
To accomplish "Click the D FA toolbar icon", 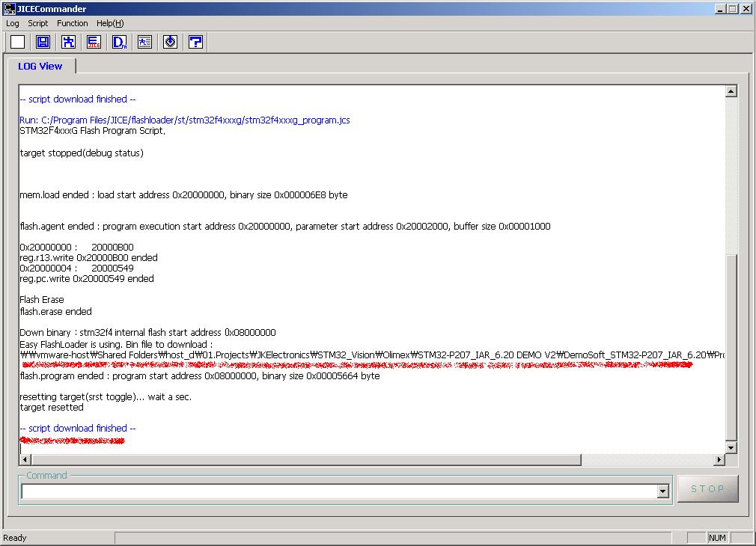I will (119, 42).
